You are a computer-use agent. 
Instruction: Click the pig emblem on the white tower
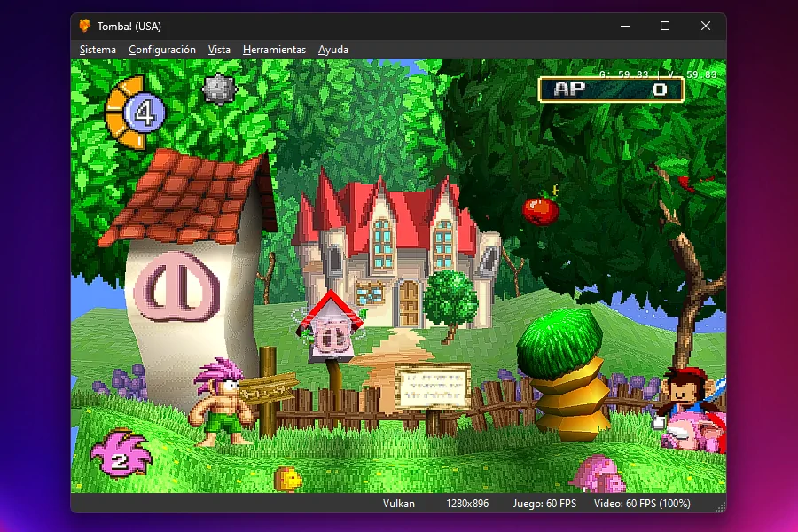(177, 286)
